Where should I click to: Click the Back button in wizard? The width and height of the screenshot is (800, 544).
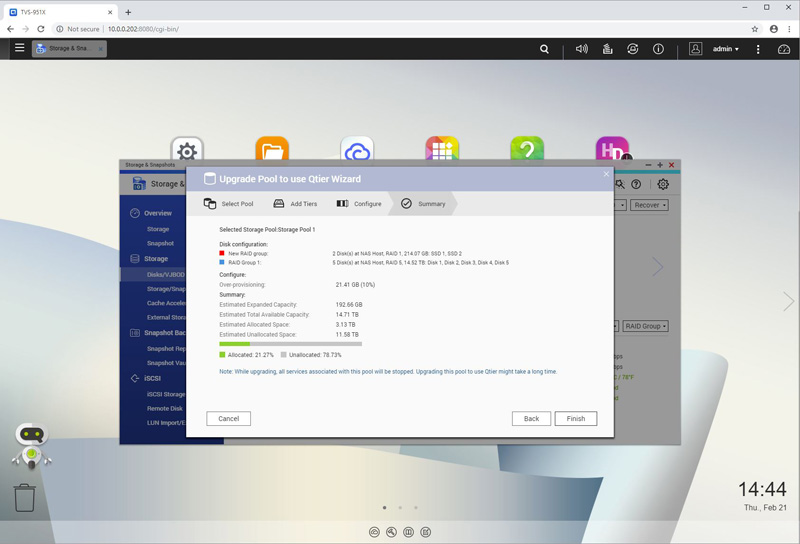click(x=531, y=419)
